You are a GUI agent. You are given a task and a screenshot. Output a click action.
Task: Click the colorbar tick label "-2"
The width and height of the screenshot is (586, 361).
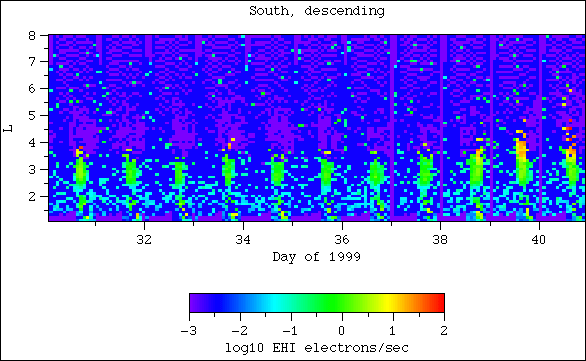pos(240,331)
